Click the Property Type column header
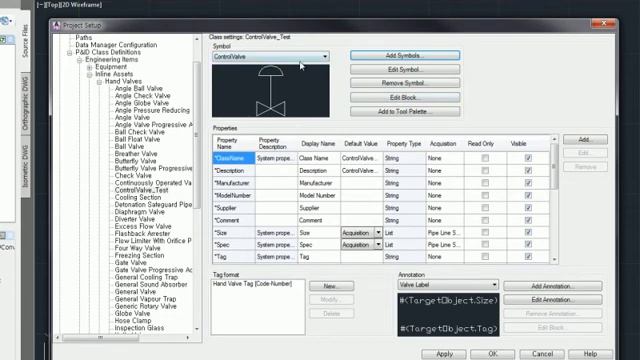The height and width of the screenshot is (360, 640). [x=404, y=144]
